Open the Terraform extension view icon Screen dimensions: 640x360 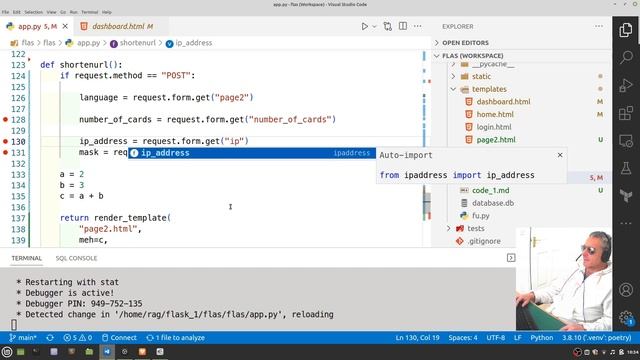pos(626,196)
